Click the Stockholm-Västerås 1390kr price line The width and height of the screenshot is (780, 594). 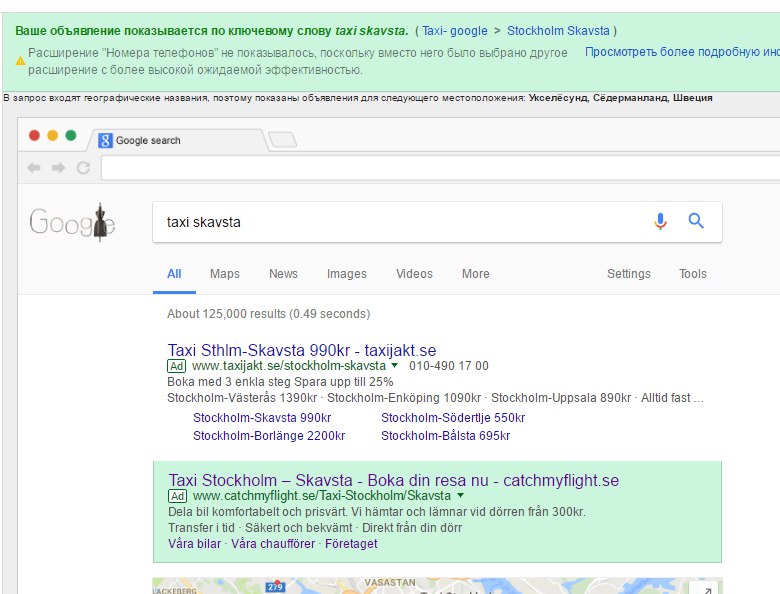click(x=435, y=398)
